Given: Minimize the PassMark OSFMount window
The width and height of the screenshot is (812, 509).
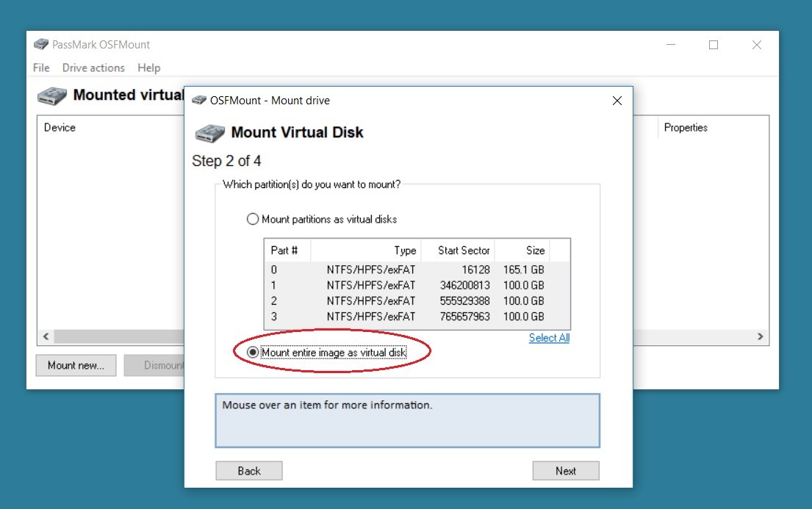Looking at the screenshot, I should (x=671, y=45).
